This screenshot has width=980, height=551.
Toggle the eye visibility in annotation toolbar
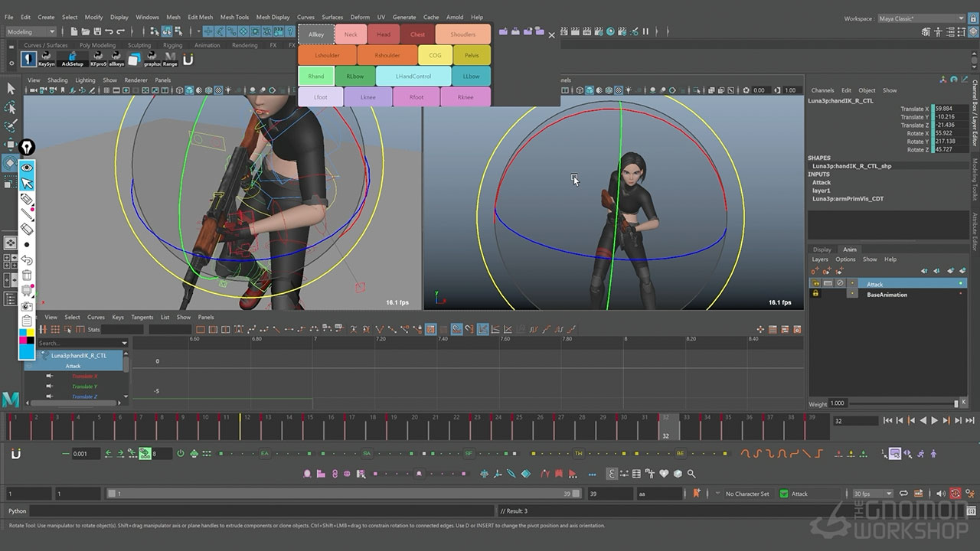click(27, 167)
